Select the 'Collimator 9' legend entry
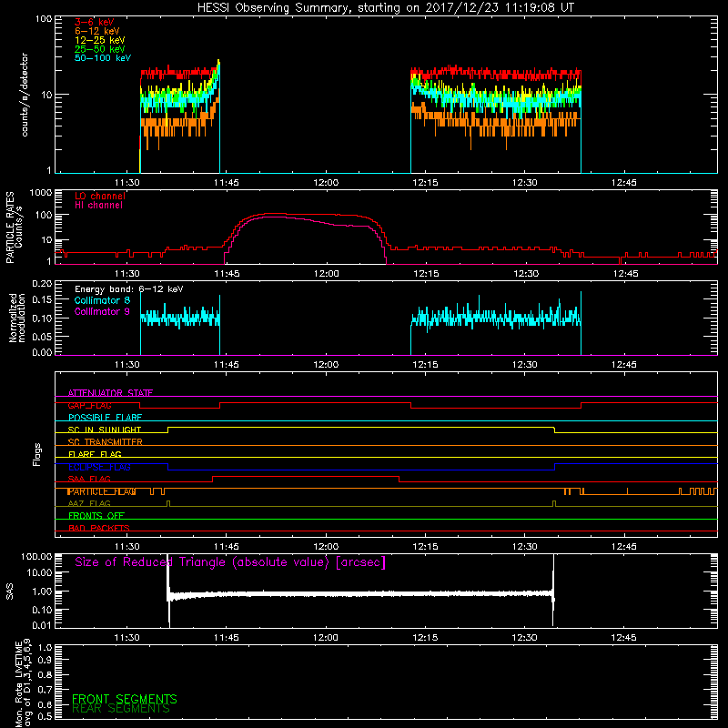 click(102, 311)
